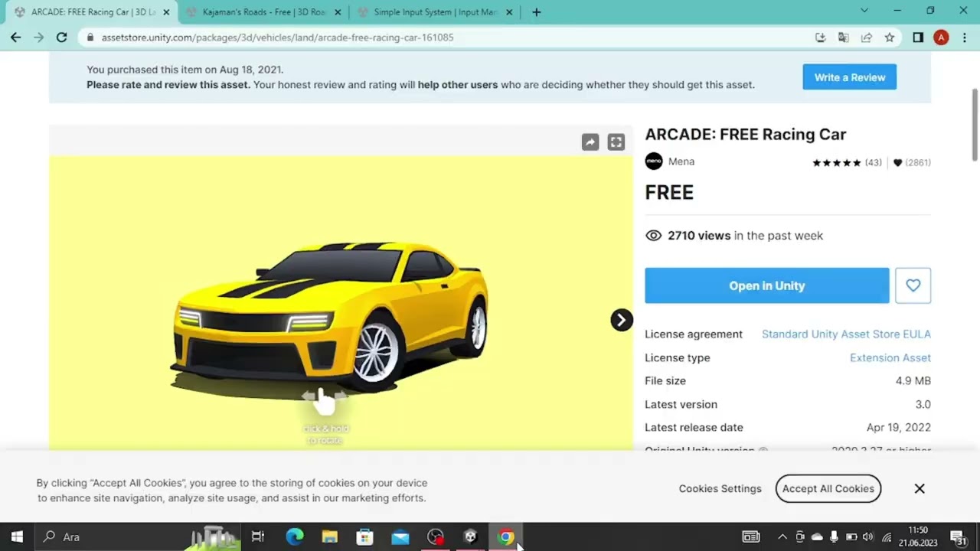Viewport: 980px width, 551px height.
Task: Click the heart favorites count (2861)
Action: point(912,162)
